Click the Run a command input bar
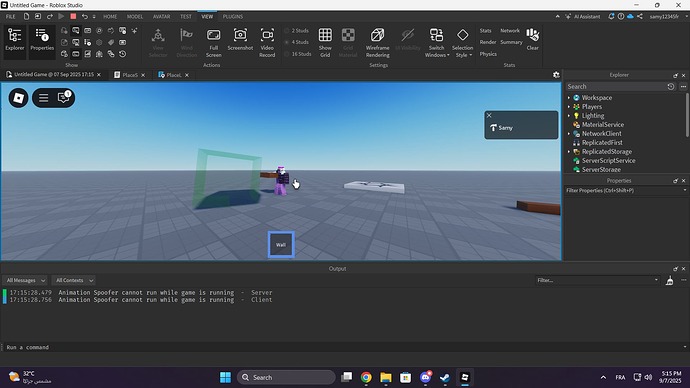690x388 pixels. click(343, 347)
